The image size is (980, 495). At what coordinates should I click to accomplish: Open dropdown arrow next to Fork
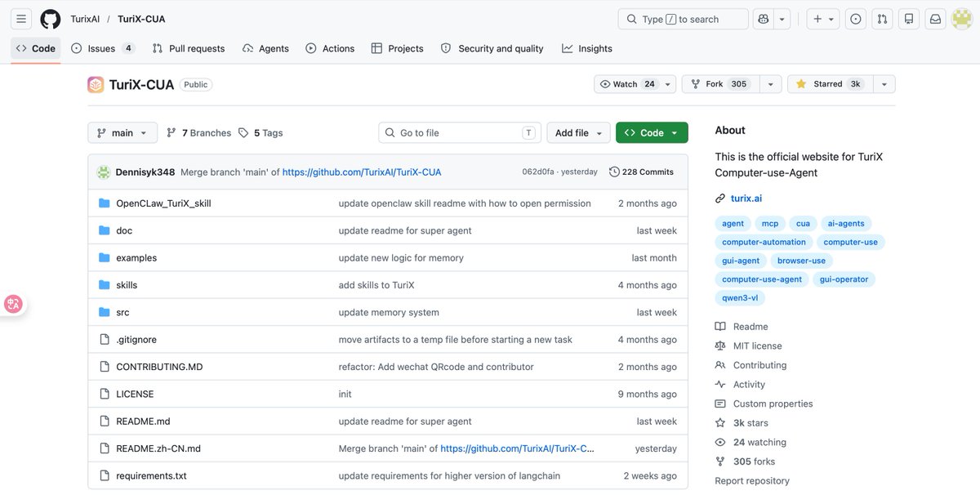point(769,84)
